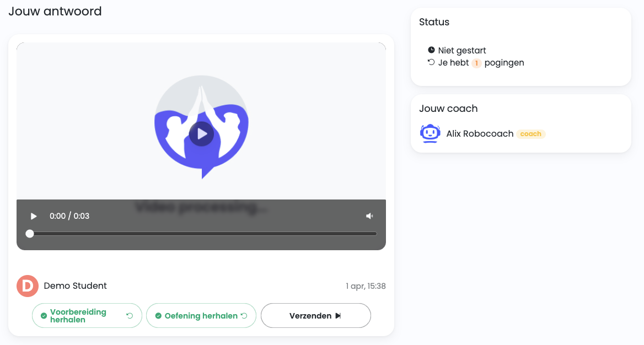644x345 pixels.
Task: Click the video thumbnail logo image
Action: [x=201, y=127]
